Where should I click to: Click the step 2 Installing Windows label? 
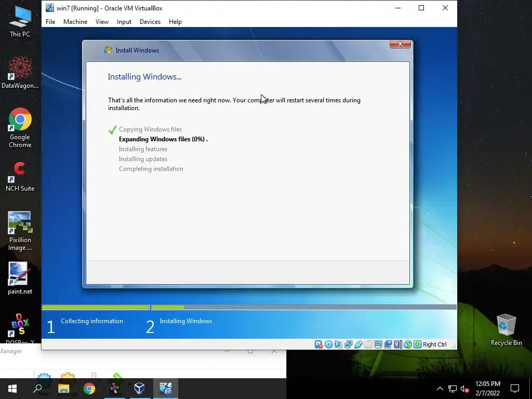click(186, 321)
